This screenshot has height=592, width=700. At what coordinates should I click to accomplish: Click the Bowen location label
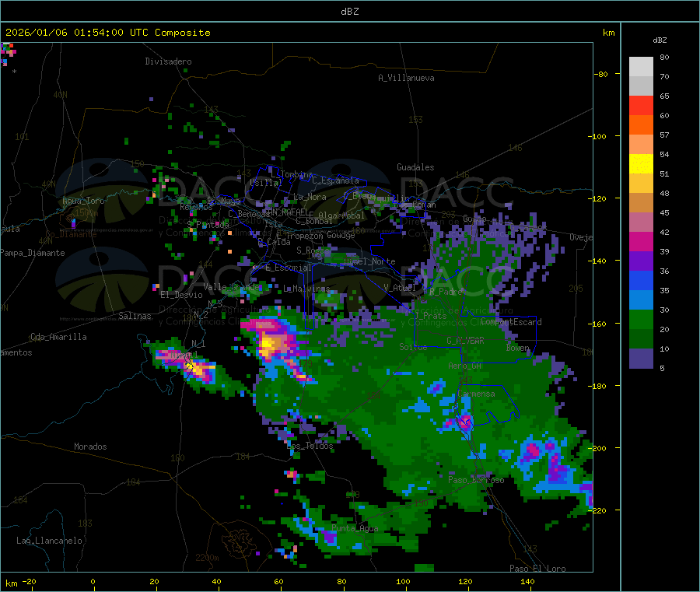tap(518, 348)
